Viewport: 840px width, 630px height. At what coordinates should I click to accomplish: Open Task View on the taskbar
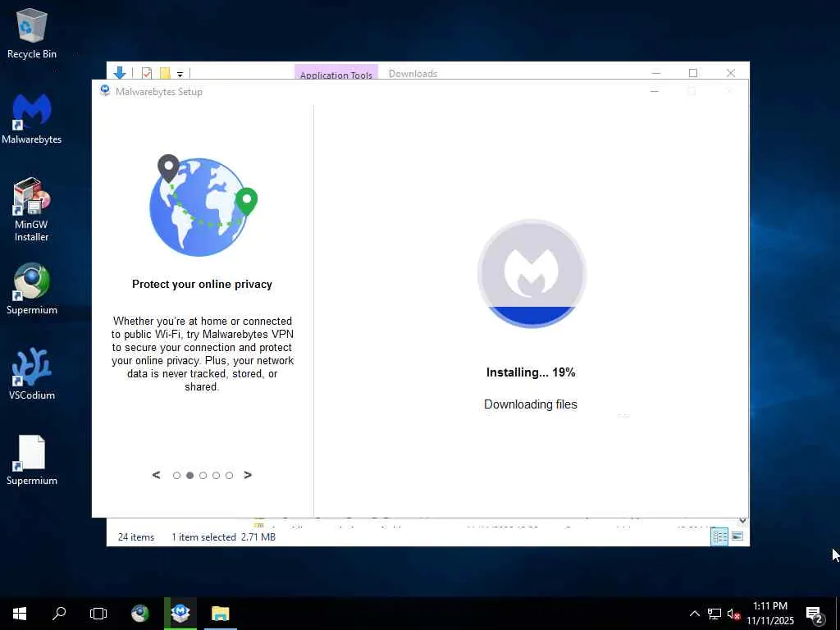tap(98, 614)
